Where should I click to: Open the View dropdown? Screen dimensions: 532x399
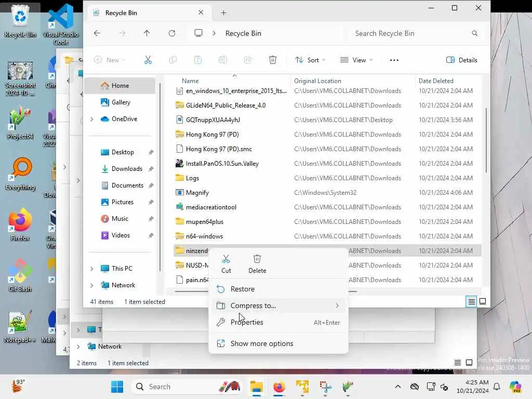coord(356,60)
